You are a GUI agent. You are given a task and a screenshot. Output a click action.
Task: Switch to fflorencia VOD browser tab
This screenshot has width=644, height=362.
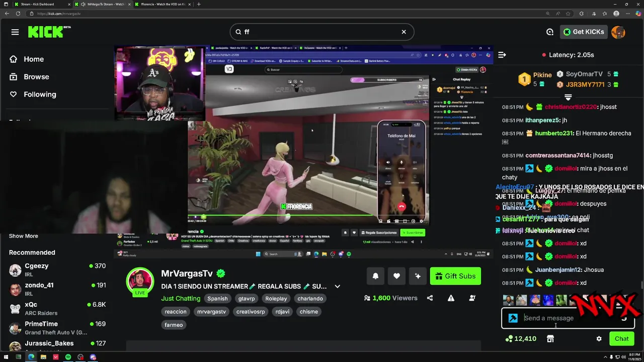[x=162, y=4]
